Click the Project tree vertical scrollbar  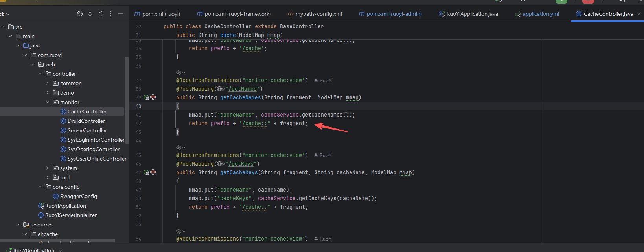[x=127, y=98]
